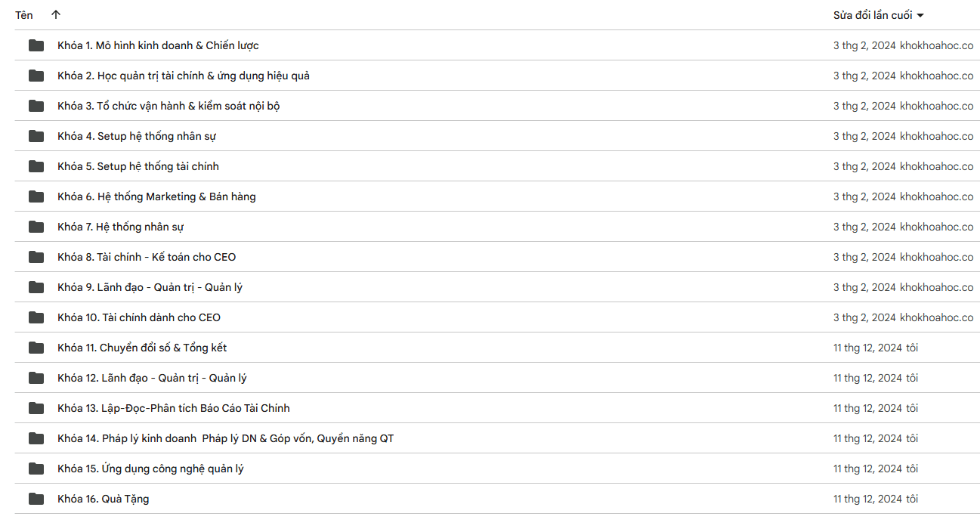The width and height of the screenshot is (980, 532).
Task: Click the 'Sửa đổi lần cuối' column label
Action: click(x=872, y=15)
